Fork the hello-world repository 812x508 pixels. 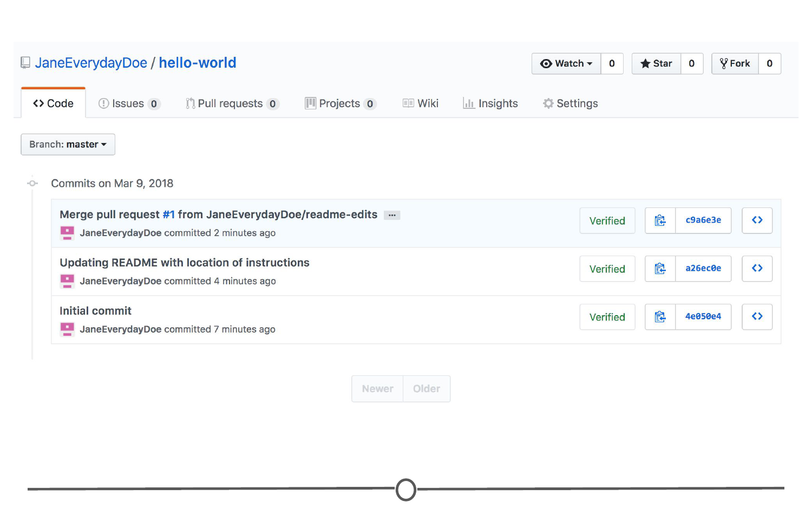tap(735, 64)
